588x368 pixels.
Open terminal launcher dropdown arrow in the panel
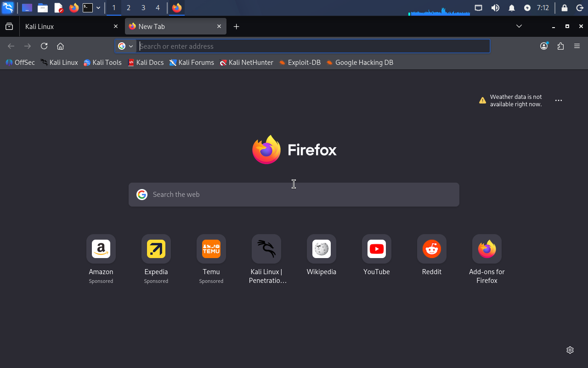(98, 8)
